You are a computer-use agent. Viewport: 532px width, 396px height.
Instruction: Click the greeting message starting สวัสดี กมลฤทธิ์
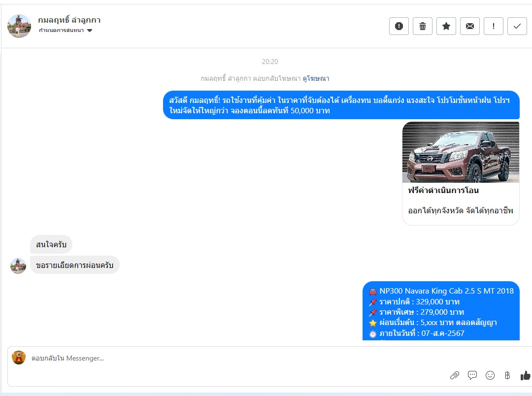341,105
